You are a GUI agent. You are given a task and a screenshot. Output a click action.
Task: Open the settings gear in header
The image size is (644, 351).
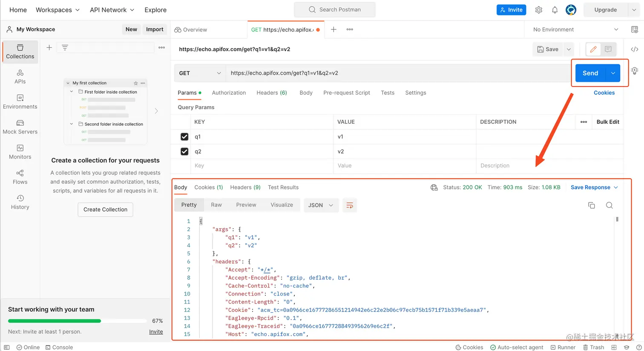(x=539, y=10)
